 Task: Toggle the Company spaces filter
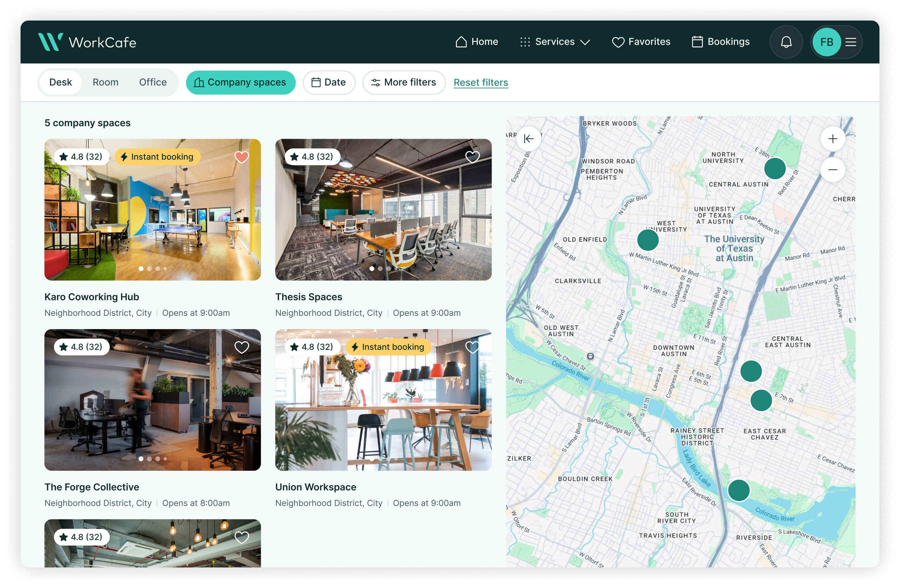240,83
